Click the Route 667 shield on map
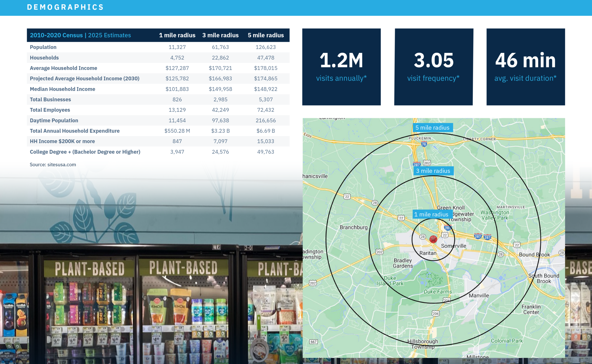Screen dimensions: 592x364 [313, 342]
